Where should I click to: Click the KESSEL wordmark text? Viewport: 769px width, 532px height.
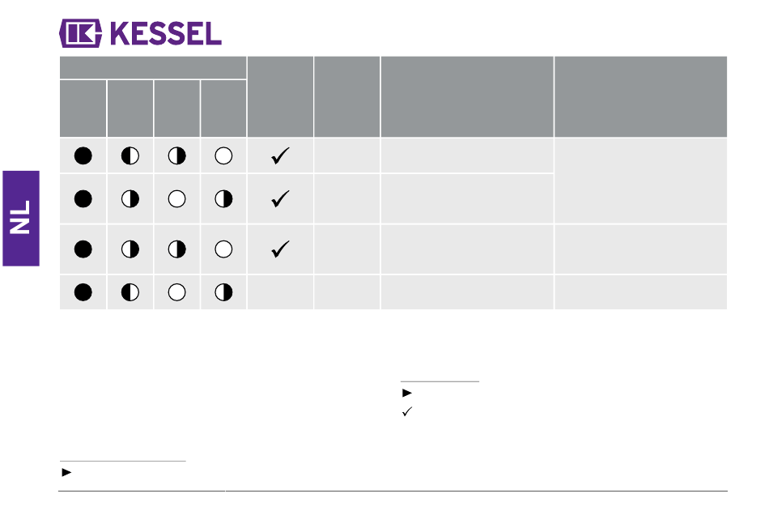click(x=166, y=33)
